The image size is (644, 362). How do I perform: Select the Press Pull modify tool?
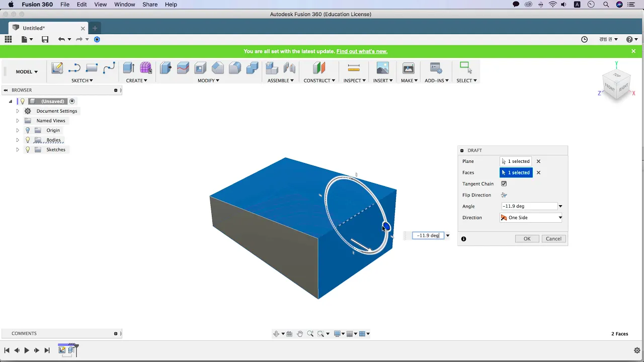coord(166,68)
